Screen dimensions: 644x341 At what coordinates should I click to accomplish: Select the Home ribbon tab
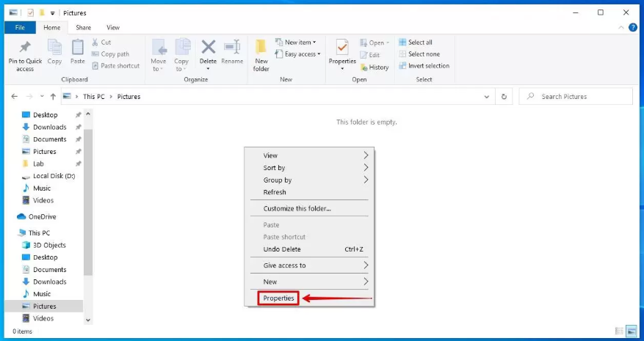pyautogui.click(x=51, y=27)
